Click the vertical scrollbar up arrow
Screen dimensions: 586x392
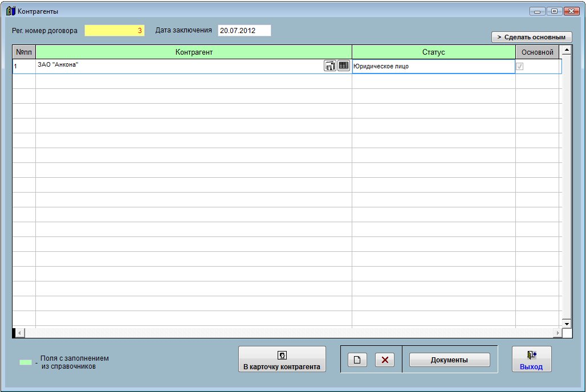567,50
